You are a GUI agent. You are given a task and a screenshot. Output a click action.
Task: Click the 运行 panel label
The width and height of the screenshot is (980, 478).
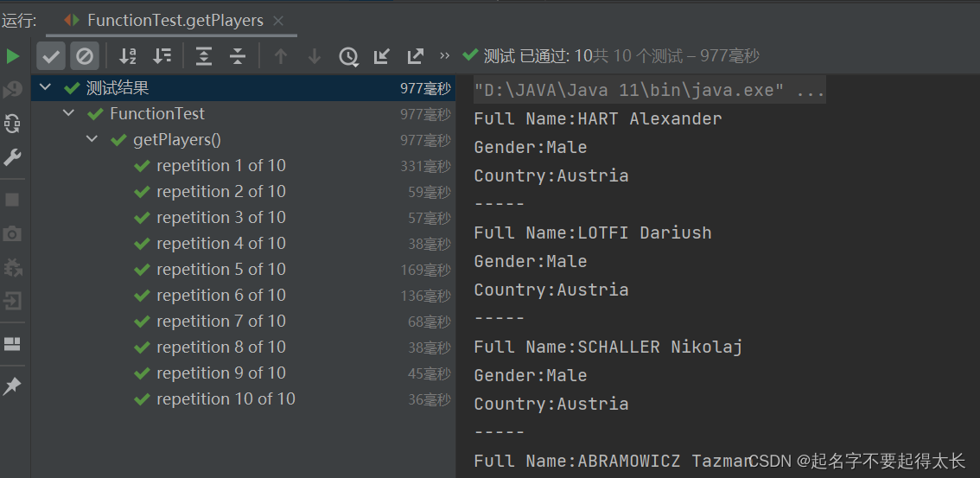[x=19, y=21]
